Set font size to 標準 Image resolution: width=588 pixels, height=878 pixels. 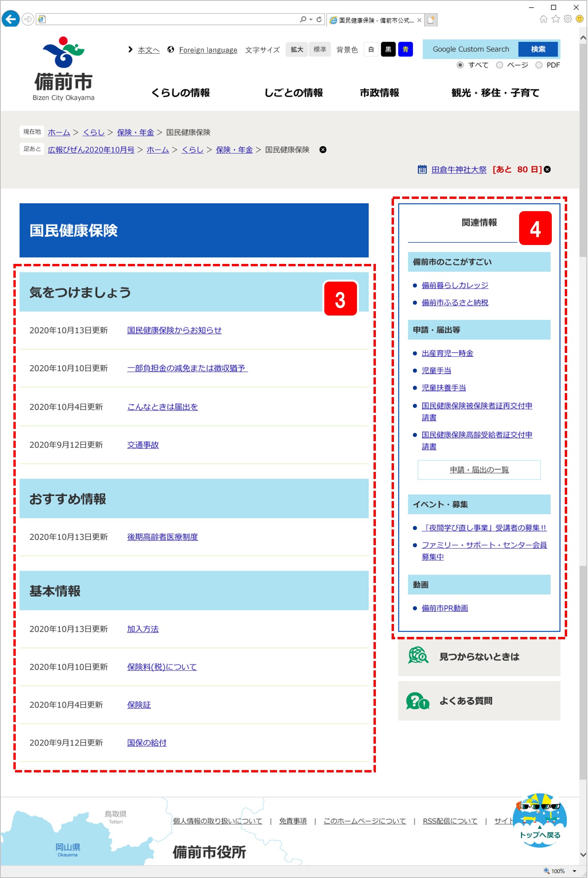click(x=320, y=49)
